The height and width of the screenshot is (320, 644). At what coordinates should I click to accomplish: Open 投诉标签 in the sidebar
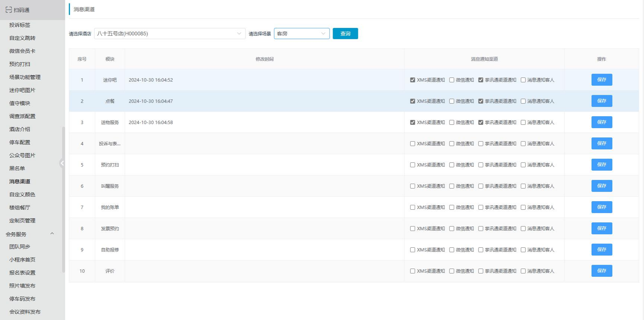20,25
